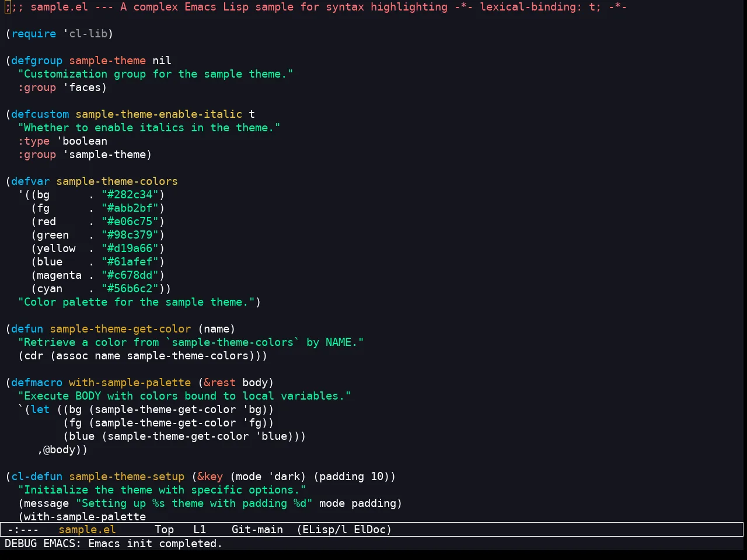The width and height of the screenshot is (747, 560).
Task: Click the format string 'Setting up %s theme...'
Action: (194, 503)
